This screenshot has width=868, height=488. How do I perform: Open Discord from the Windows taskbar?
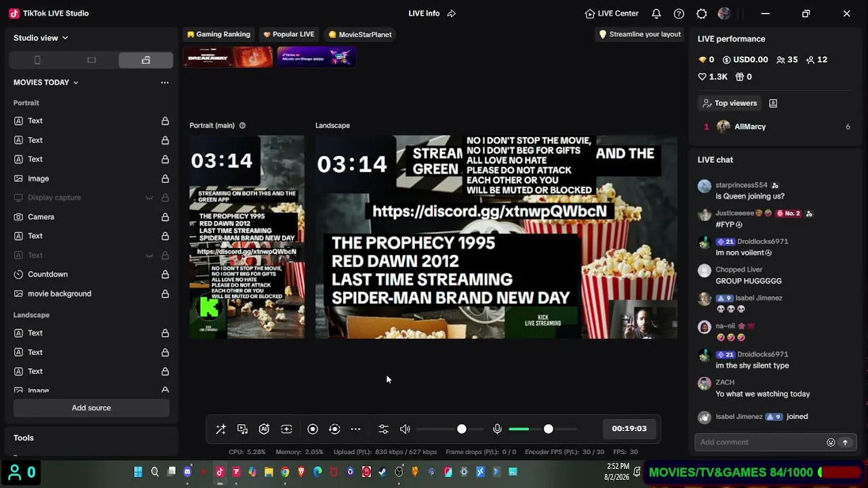(x=188, y=472)
